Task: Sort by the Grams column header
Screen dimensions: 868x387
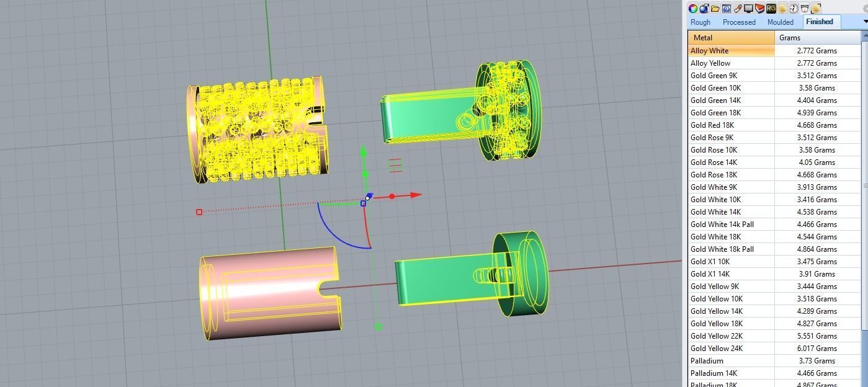Action: pyautogui.click(x=818, y=38)
